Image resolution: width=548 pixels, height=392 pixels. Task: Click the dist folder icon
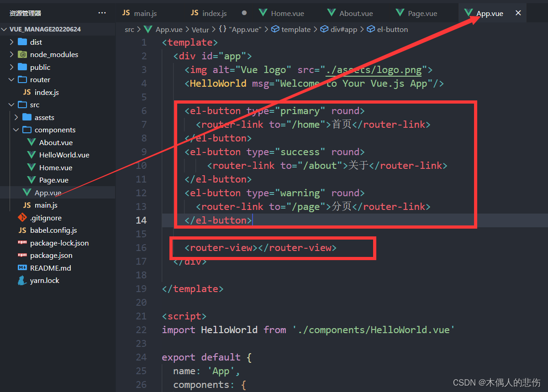(x=22, y=42)
